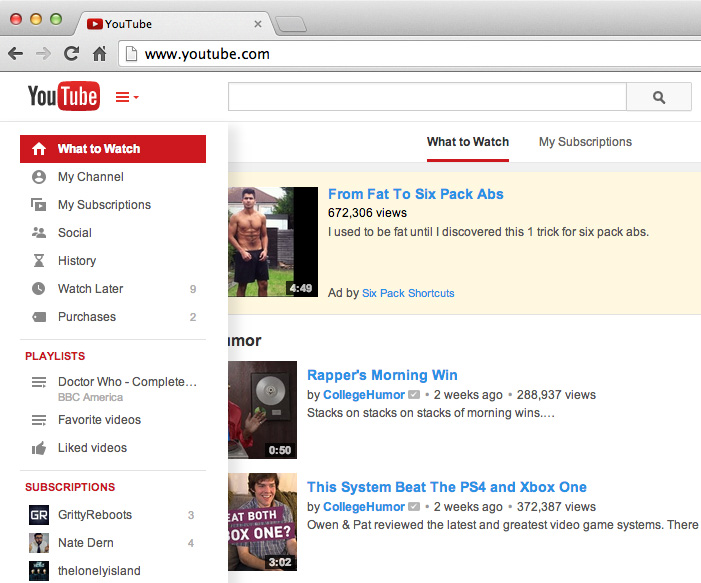Image resolution: width=701 pixels, height=583 pixels.
Task: Switch to My Subscriptions tab
Action: tap(585, 142)
